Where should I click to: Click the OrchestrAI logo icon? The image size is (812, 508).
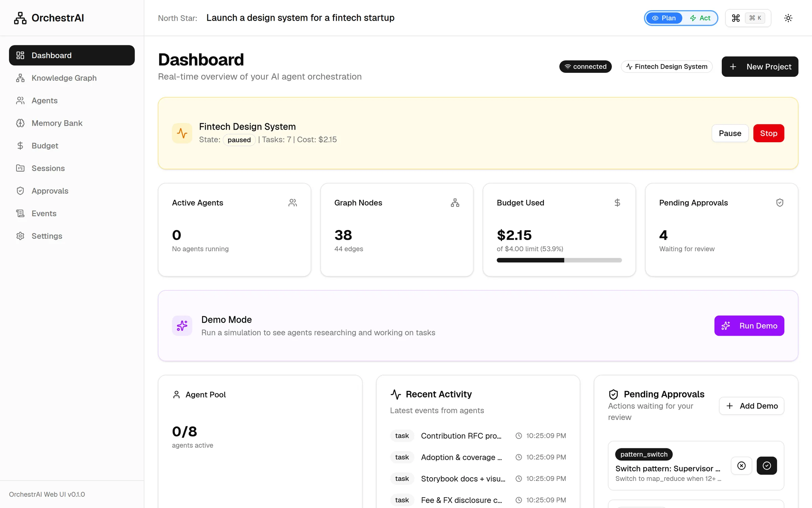(20, 18)
